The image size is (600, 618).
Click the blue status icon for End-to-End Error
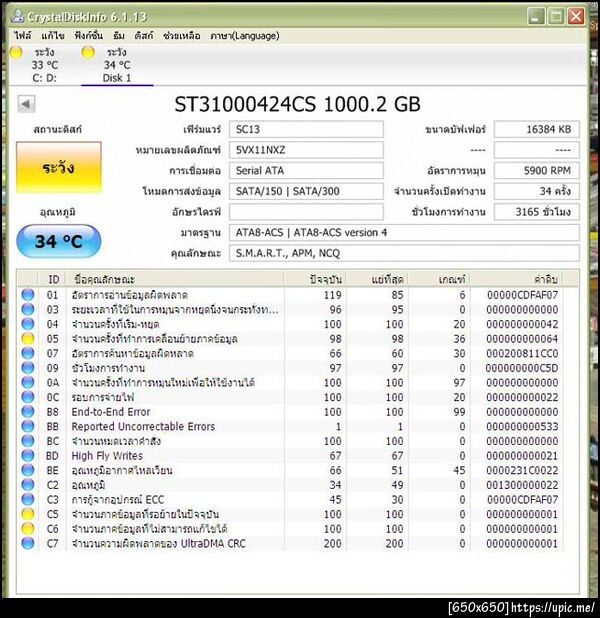click(x=28, y=411)
